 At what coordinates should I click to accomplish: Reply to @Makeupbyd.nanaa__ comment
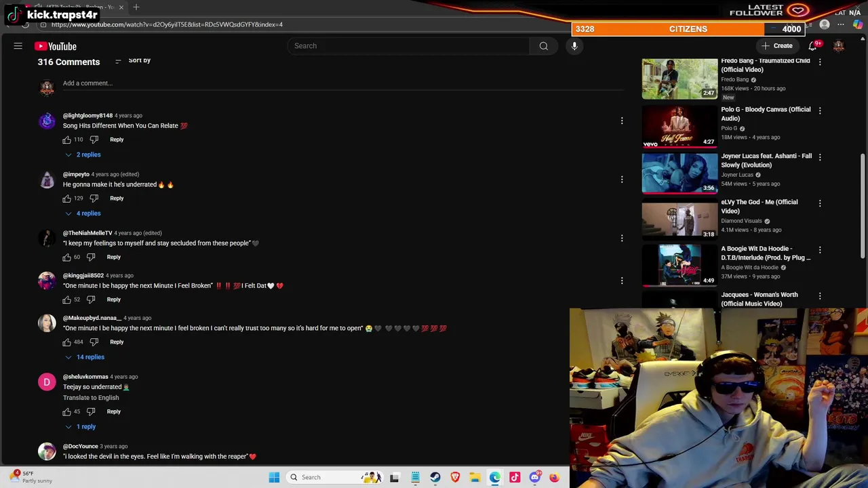pyautogui.click(x=117, y=342)
